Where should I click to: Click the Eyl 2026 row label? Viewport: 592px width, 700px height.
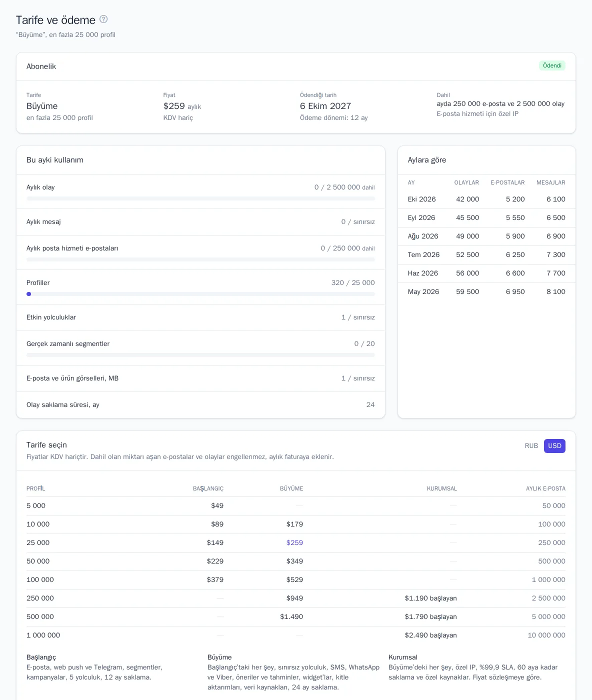point(421,218)
